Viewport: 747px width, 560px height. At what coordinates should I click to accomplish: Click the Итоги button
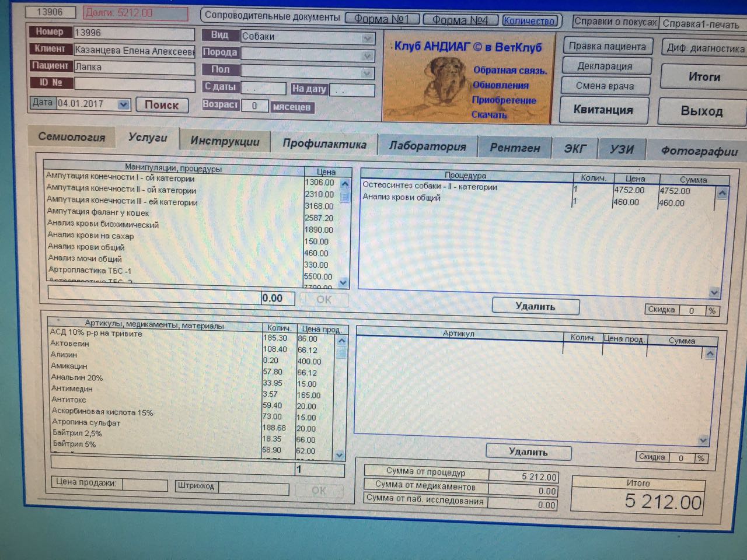coord(704,76)
